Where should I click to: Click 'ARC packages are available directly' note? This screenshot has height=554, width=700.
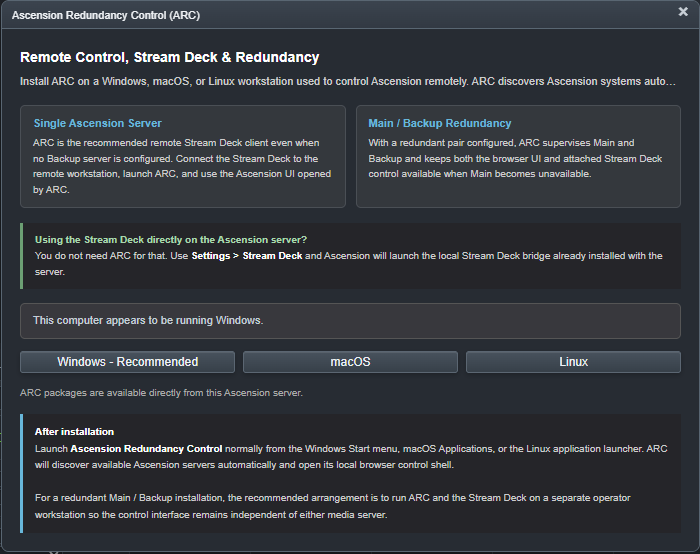[x=161, y=393]
